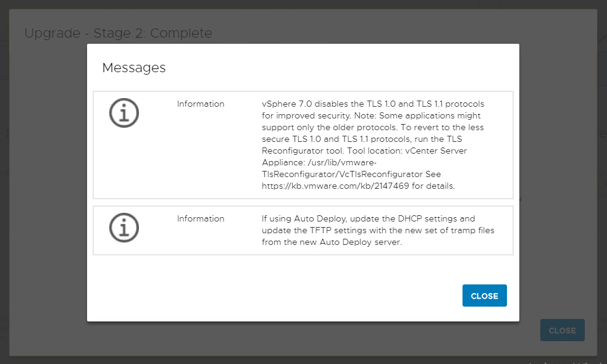Viewport: 607px width, 364px height.
Task: Select the Information label of the TLS message
Action: [201, 104]
